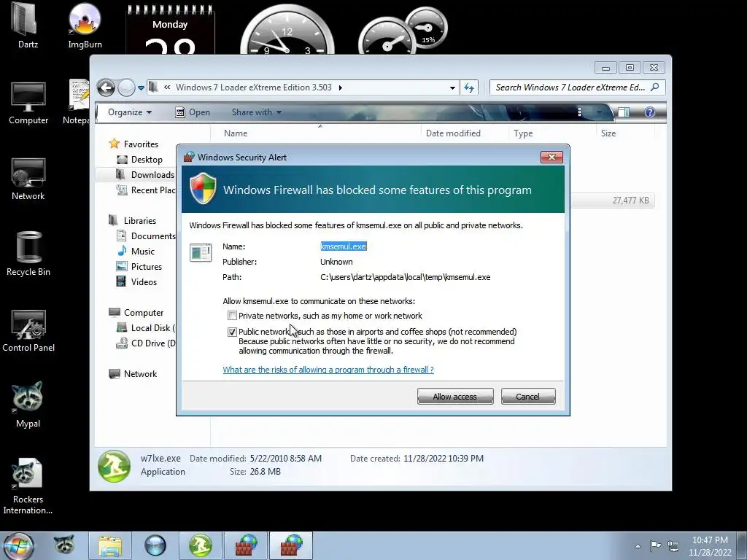Enable the Private networks checkbox
747x560 pixels.
tap(232, 316)
